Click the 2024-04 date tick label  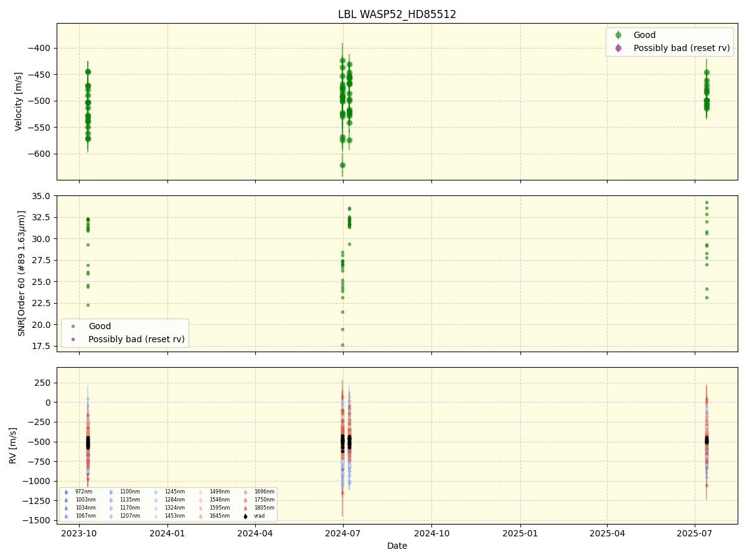point(255,533)
